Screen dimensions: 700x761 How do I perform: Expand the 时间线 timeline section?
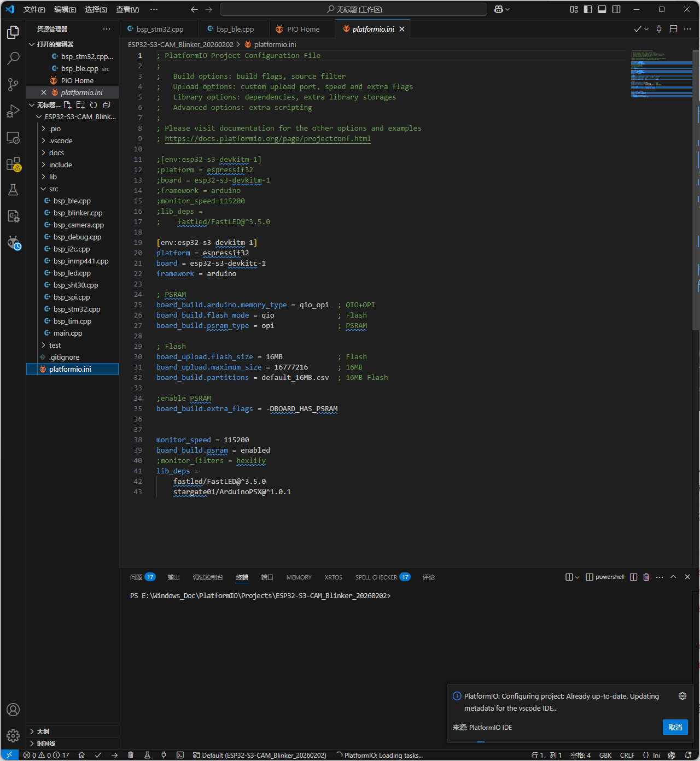(x=72, y=744)
